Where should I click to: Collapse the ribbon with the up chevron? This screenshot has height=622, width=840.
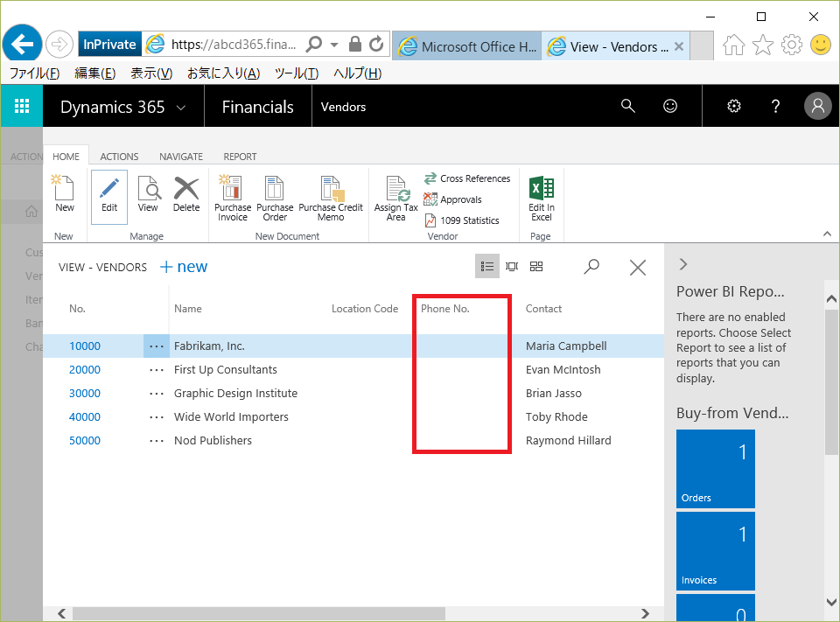827,234
